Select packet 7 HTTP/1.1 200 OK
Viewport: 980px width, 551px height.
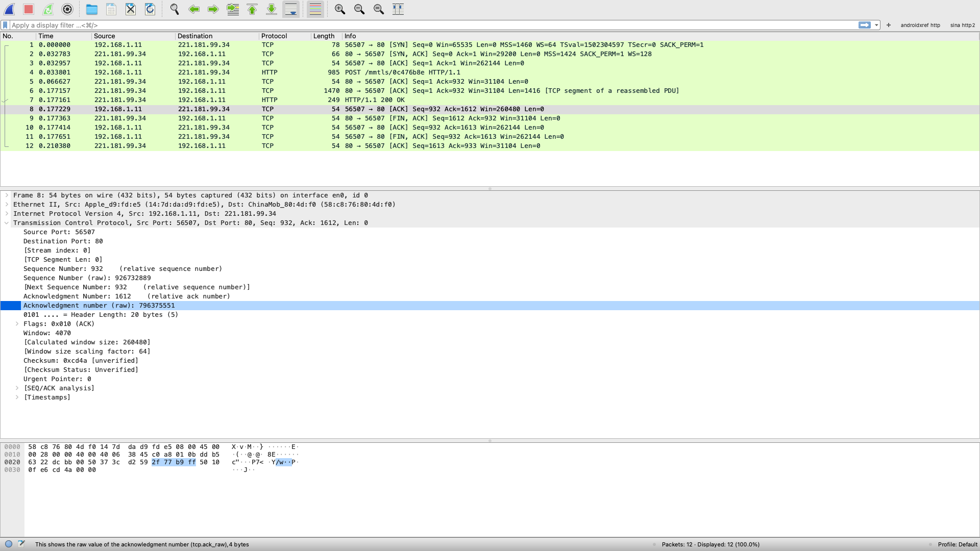click(490, 100)
